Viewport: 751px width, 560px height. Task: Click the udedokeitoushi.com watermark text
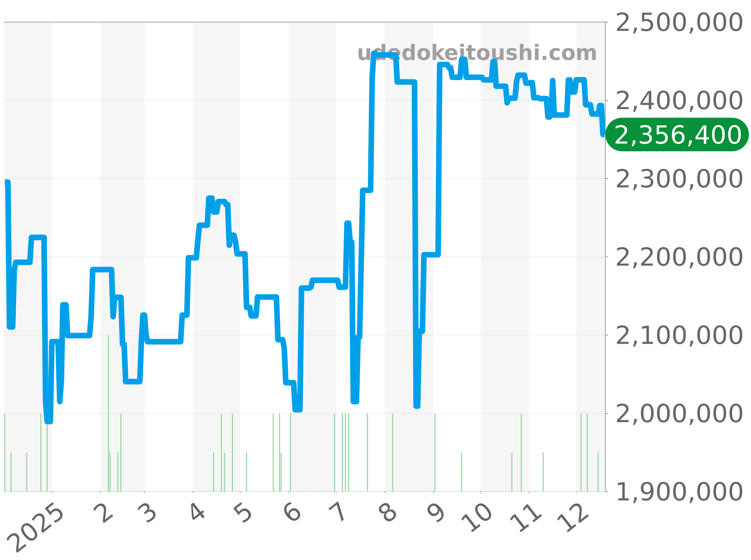coord(477,53)
